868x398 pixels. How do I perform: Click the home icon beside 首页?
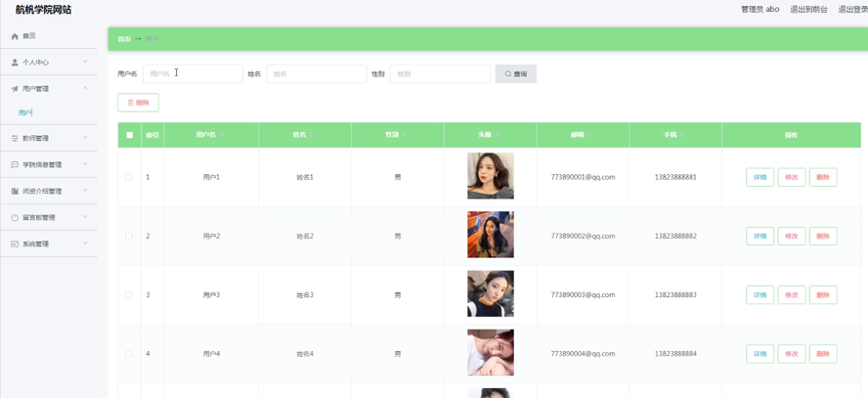(15, 36)
